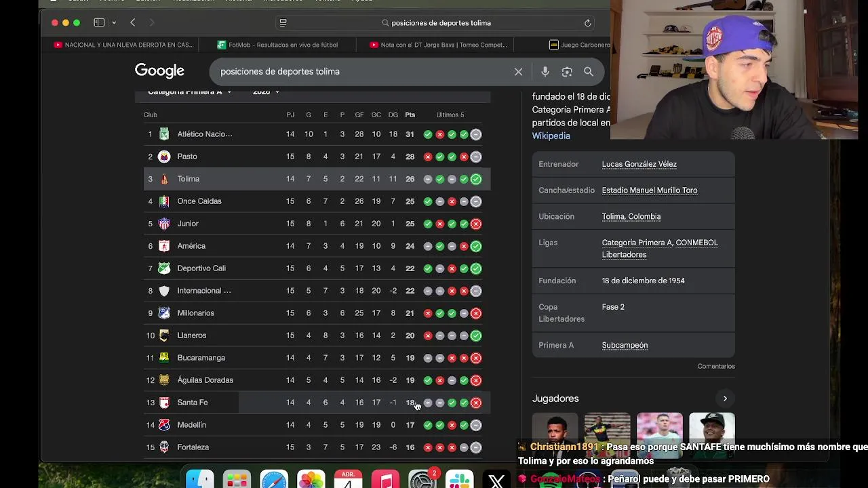Image resolution: width=868 pixels, height=488 pixels.
Task: Click the Comentarios feedback link
Action: tap(716, 366)
